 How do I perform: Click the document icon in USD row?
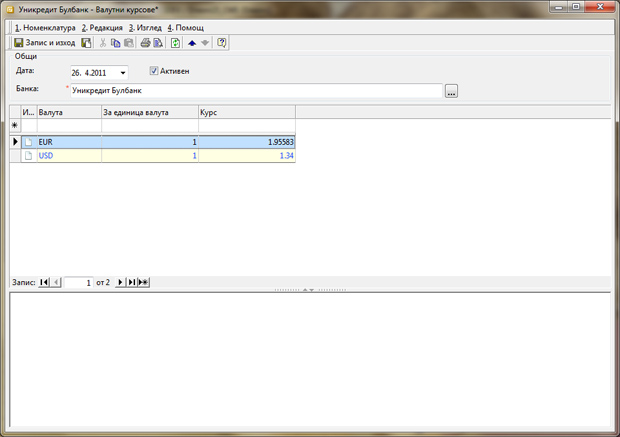pyautogui.click(x=28, y=156)
